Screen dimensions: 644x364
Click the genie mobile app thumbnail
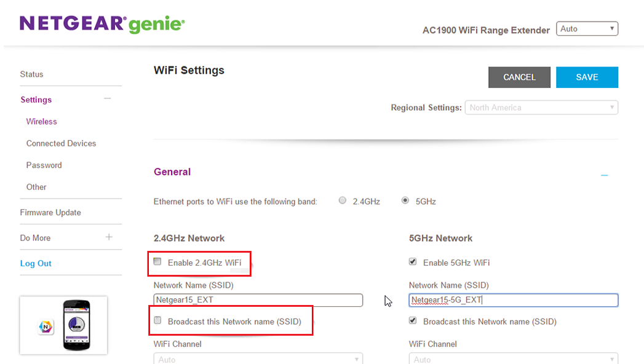pyautogui.click(x=63, y=325)
